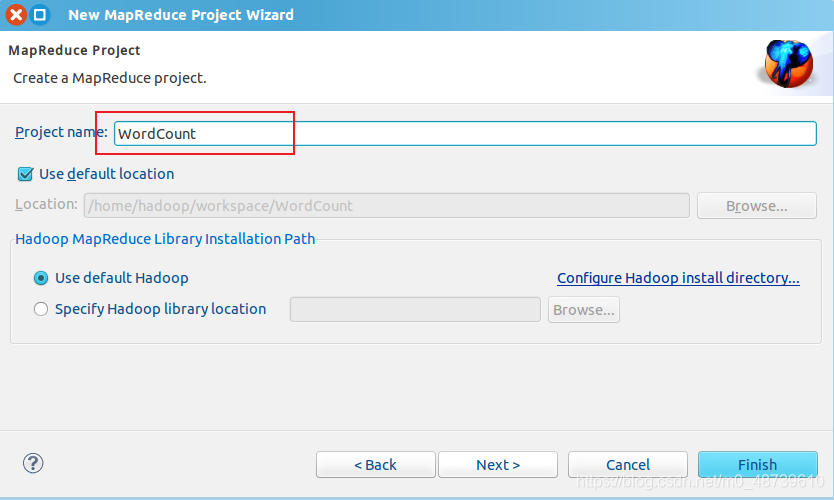834x500 pixels.
Task: Click the Hadoop MapReduce Library Installation Path heading
Action: (165, 239)
